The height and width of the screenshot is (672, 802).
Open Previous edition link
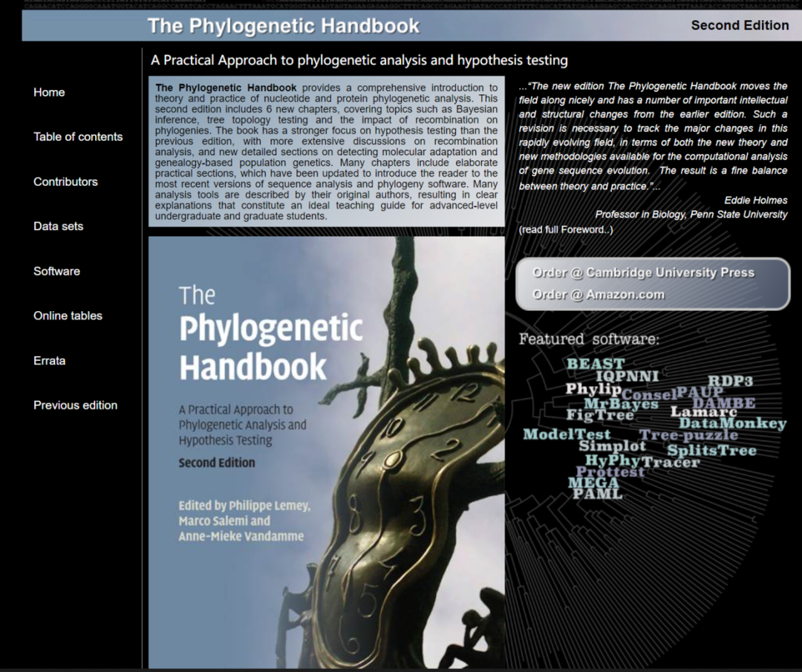[76, 405]
